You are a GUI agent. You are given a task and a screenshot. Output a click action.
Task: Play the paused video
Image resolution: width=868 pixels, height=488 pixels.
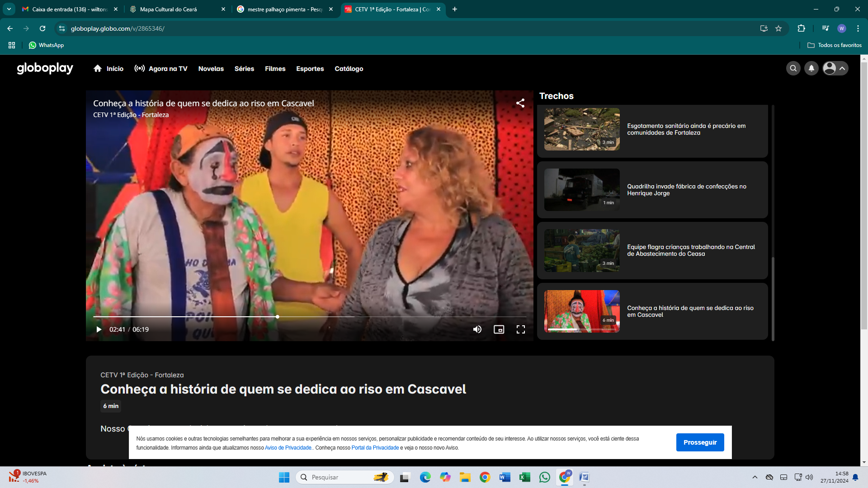[99, 329]
